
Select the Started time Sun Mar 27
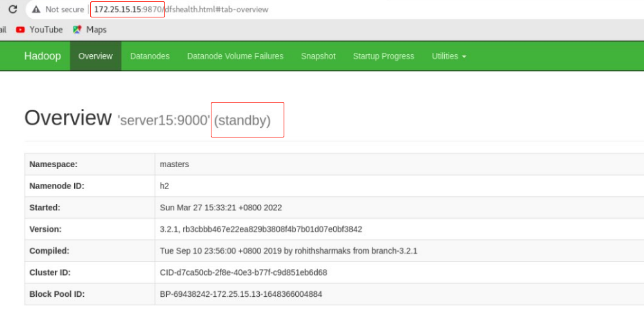(220, 208)
